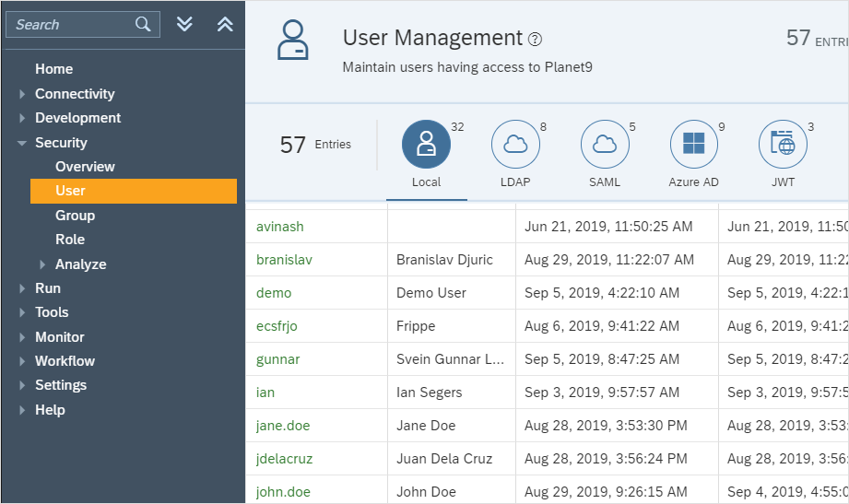
Task: Filter by Local users icon
Action: click(426, 144)
